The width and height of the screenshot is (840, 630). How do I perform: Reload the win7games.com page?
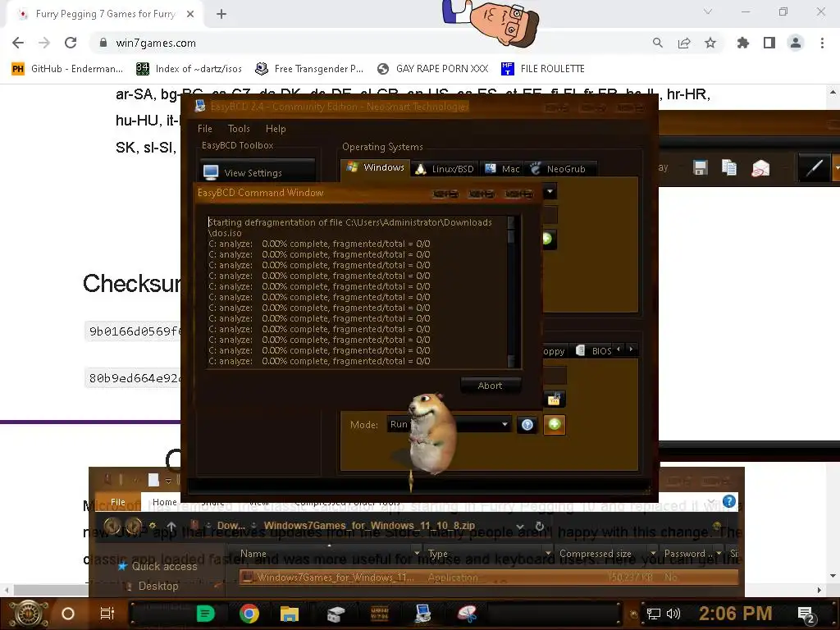pos(71,43)
